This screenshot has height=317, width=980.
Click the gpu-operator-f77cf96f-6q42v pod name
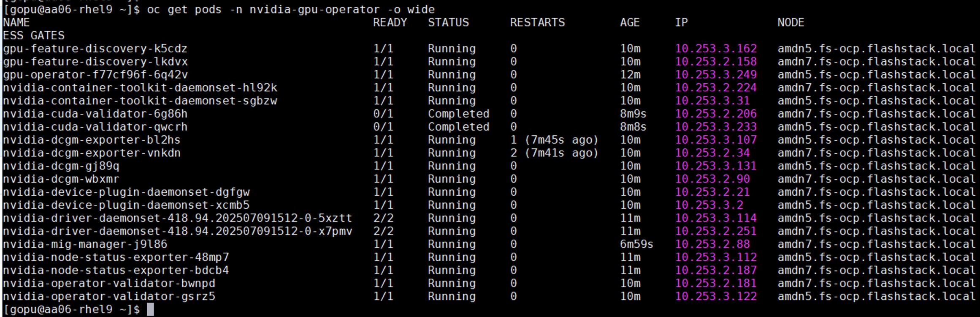[95, 75]
